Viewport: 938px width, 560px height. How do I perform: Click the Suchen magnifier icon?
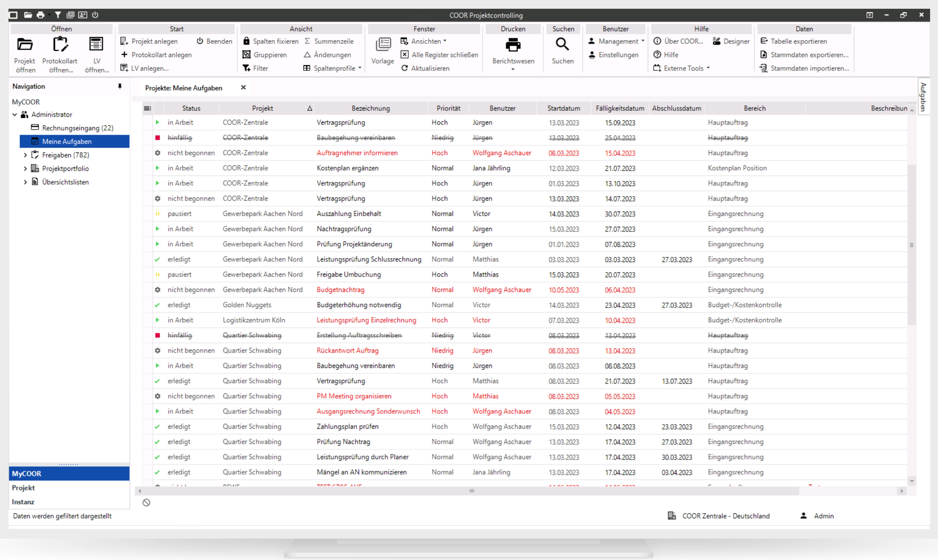[562, 45]
